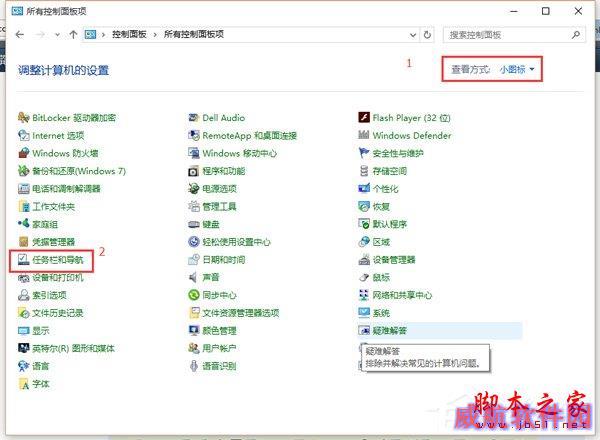The image size is (600, 440).
Task: Click the 管理工具 icon
Action: coord(194,206)
